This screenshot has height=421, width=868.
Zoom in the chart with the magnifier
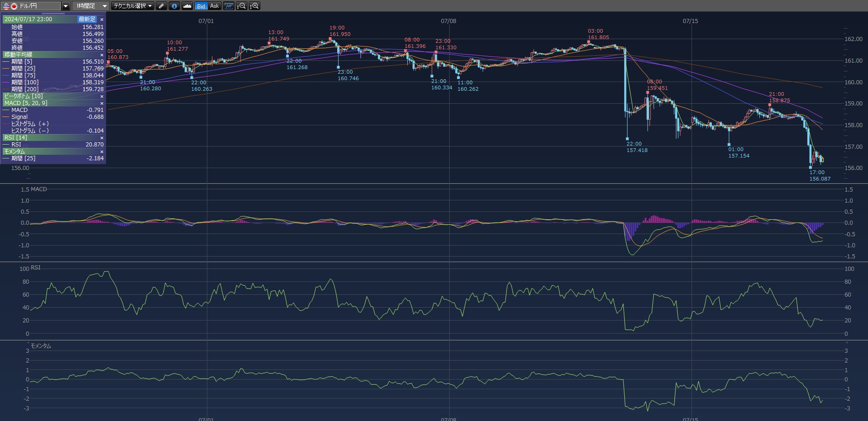click(x=254, y=6)
